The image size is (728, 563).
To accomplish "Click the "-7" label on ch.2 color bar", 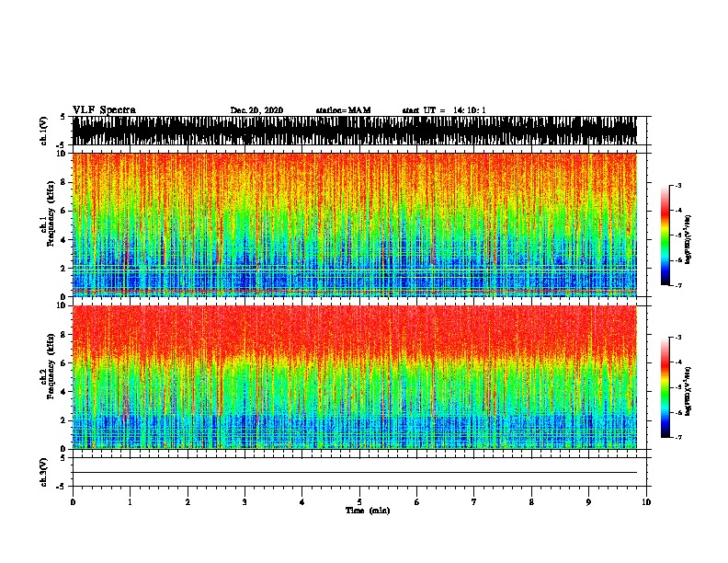I will pos(678,438).
